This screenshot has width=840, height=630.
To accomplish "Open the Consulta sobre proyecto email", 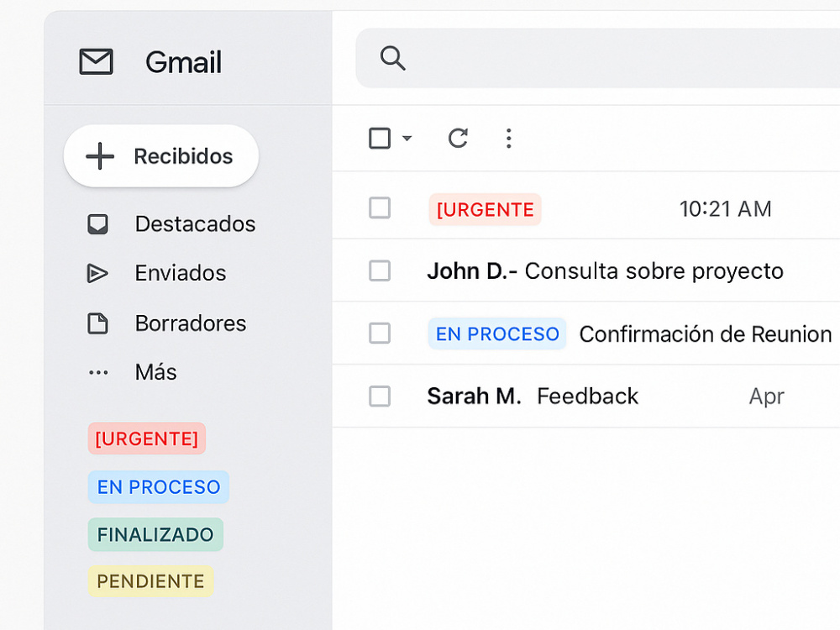I will [654, 271].
